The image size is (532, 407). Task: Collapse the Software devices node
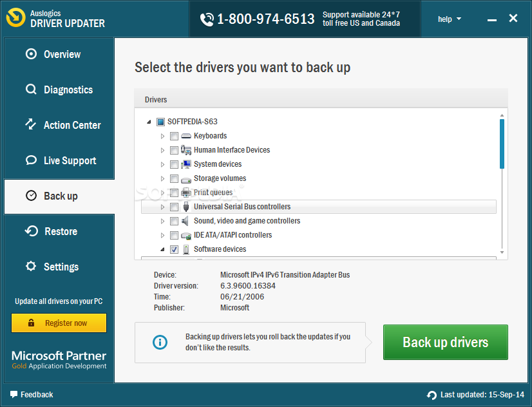162,250
